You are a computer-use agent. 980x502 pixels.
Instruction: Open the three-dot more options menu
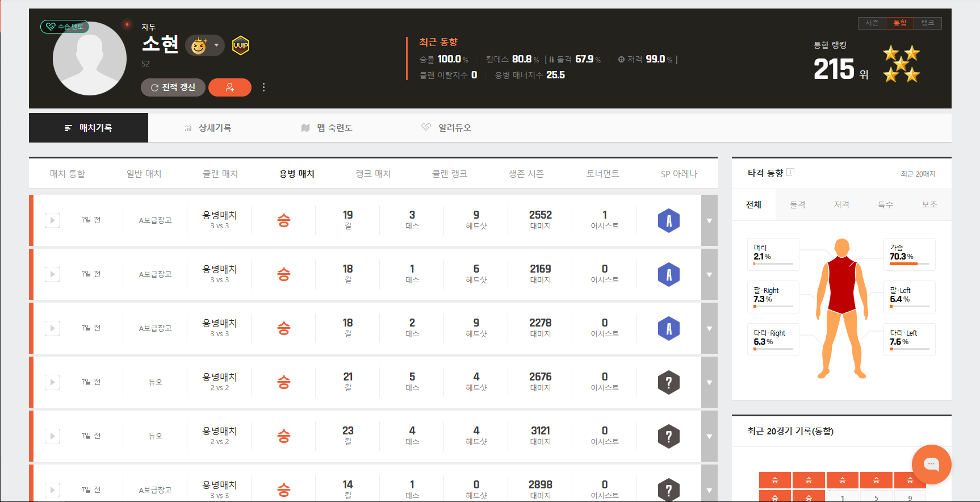click(x=263, y=87)
